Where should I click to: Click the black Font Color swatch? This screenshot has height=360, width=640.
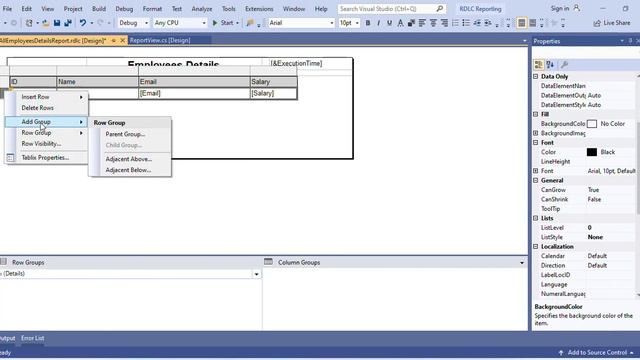(x=591, y=152)
